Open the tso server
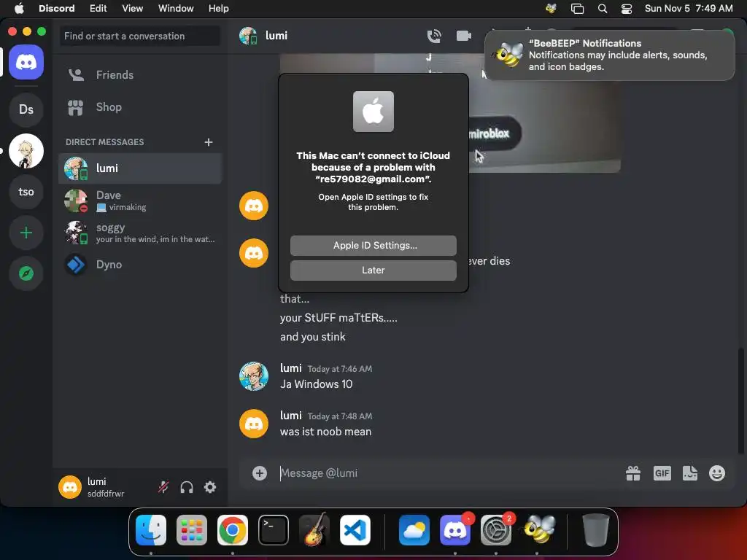 pyautogui.click(x=26, y=192)
